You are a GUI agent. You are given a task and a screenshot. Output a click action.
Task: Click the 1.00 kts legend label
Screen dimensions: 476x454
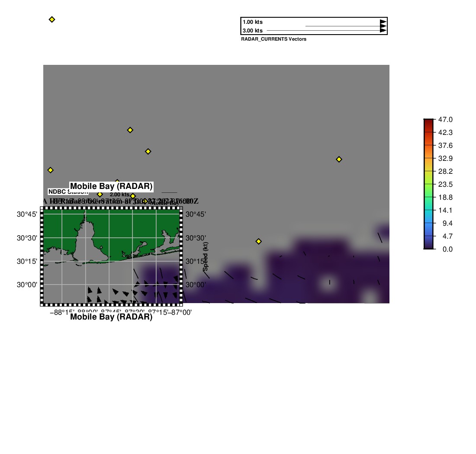(x=252, y=22)
